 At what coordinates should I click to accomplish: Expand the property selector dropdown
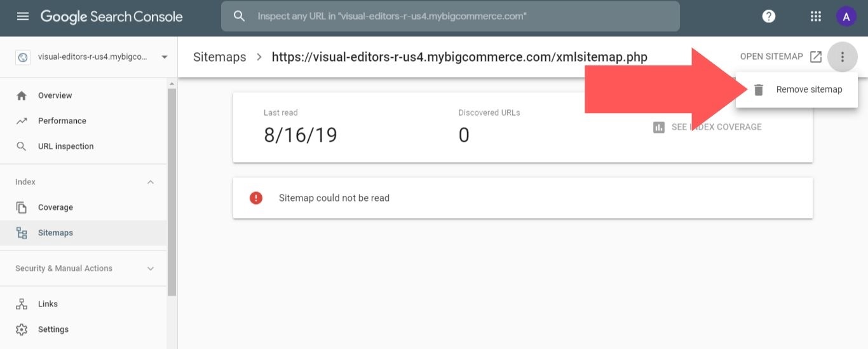[x=165, y=57]
